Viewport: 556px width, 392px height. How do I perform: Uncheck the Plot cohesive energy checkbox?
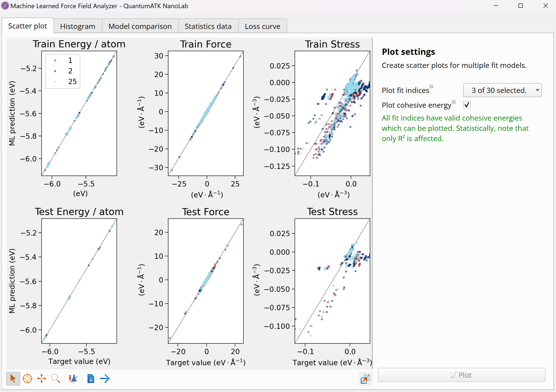pyautogui.click(x=467, y=105)
